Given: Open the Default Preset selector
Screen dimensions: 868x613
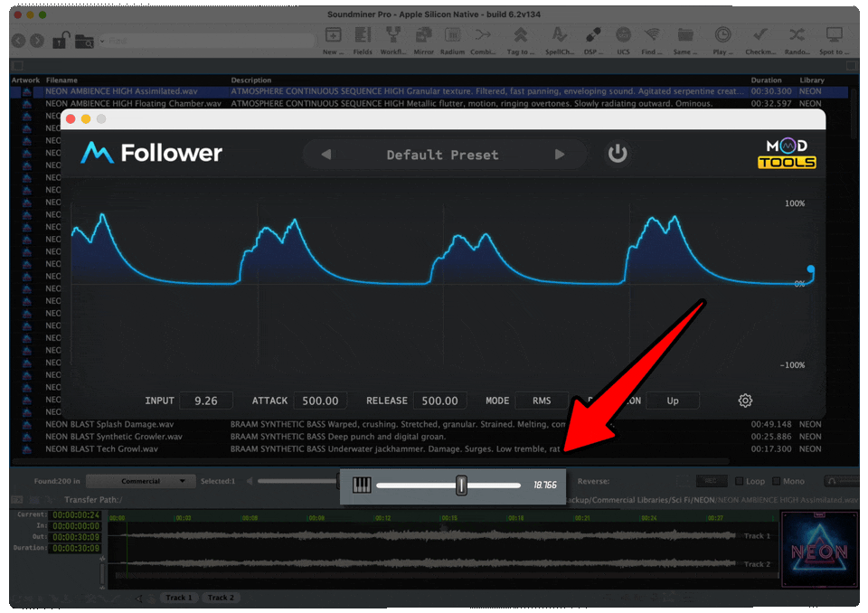Looking at the screenshot, I should (x=442, y=155).
